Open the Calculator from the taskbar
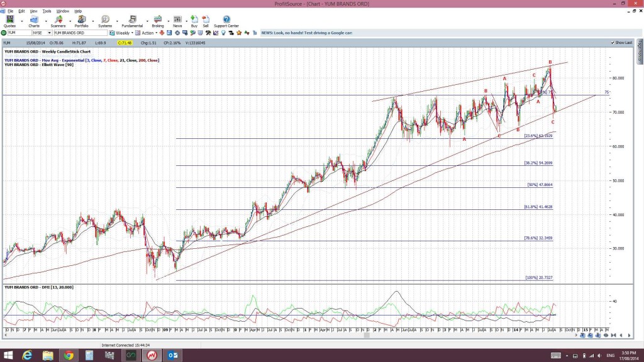 click(x=89, y=355)
